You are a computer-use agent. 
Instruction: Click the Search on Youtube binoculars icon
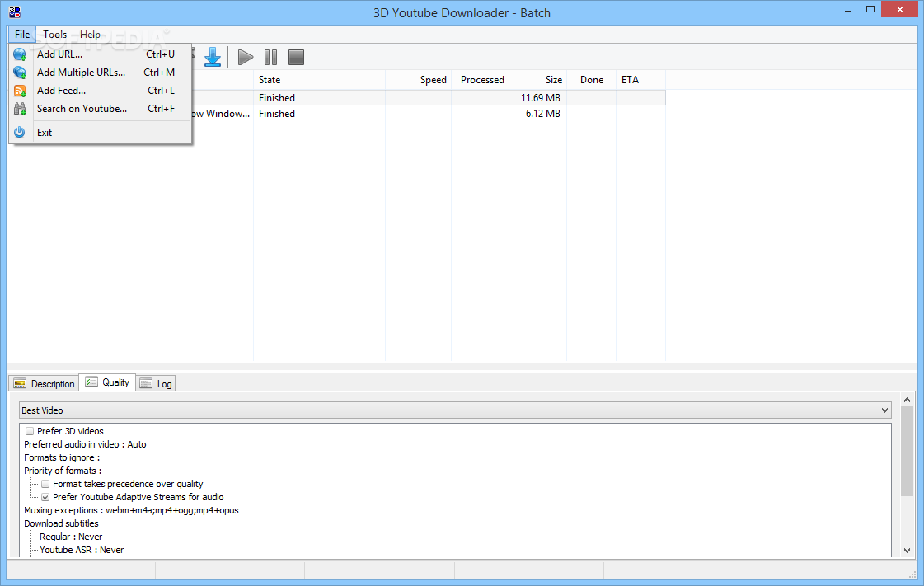[20, 108]
